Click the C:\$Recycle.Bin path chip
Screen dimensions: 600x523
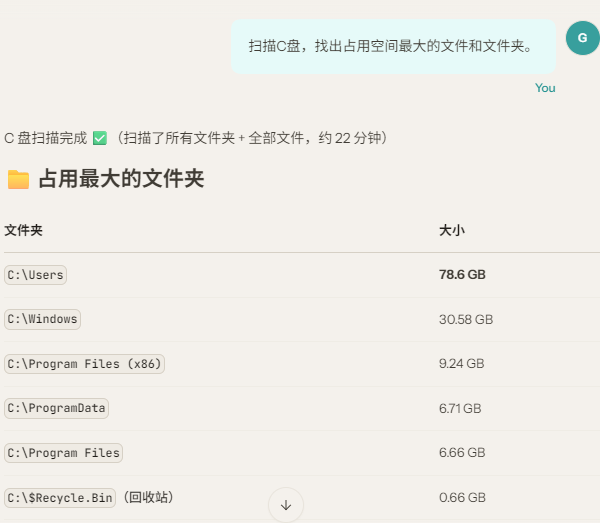60,498
